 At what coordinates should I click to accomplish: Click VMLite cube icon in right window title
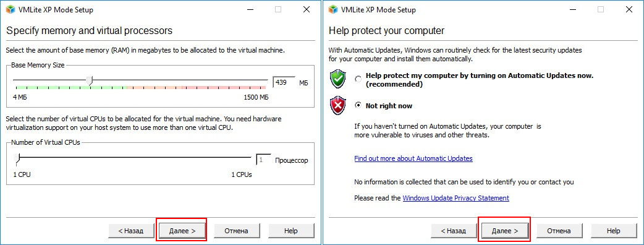pyautogui.click(x=333, y=9)
